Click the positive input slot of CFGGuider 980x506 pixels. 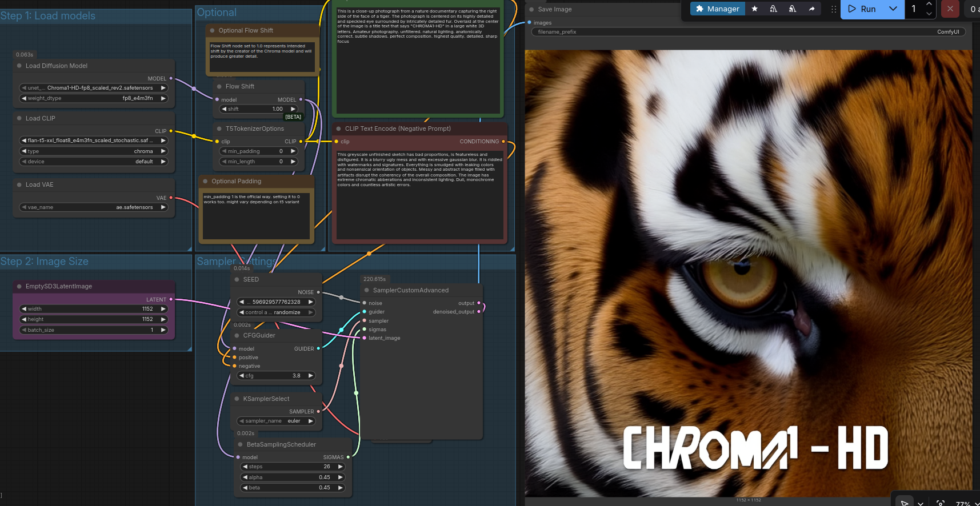coord(234,358)
